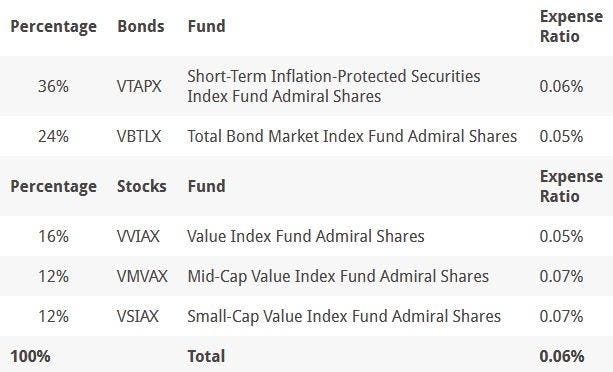This screenshot has width=613, height=372.
Task: Click the VBTLX ticker symbol
Action: point(139,136)
